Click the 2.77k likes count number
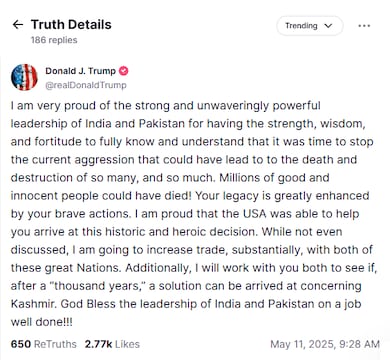This screenshot has width=390, height=360. coord(98,344)
